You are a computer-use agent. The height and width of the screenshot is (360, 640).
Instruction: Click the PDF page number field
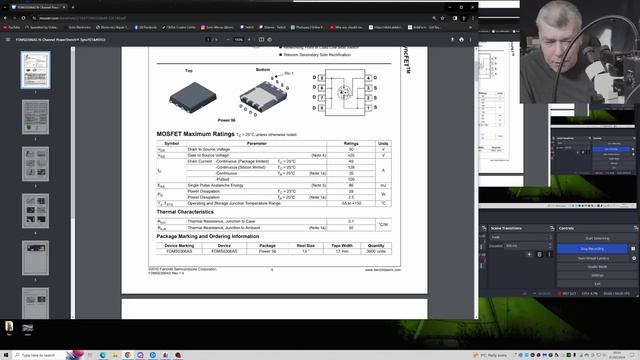click(208, 40)
